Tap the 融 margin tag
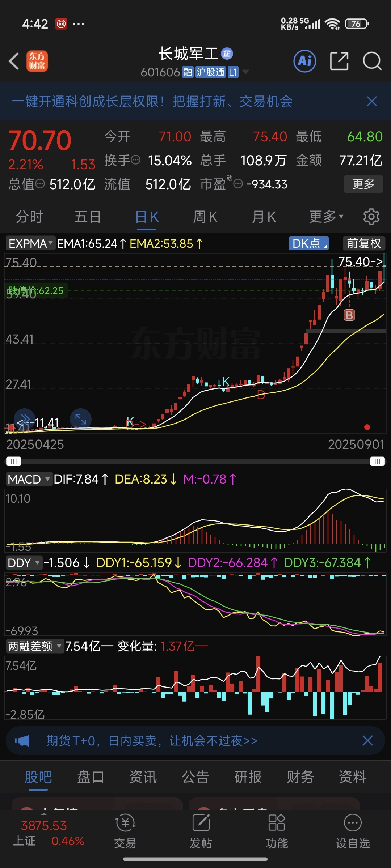Image resolution: width=391 pixels, height=868 pixels. click(188, 72)
